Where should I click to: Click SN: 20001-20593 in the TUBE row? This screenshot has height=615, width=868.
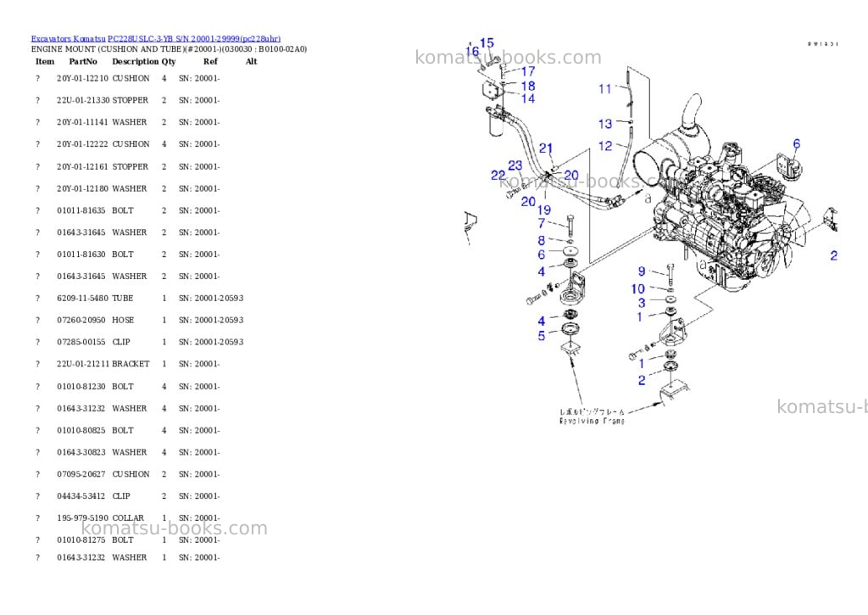[x=211, y=298]
